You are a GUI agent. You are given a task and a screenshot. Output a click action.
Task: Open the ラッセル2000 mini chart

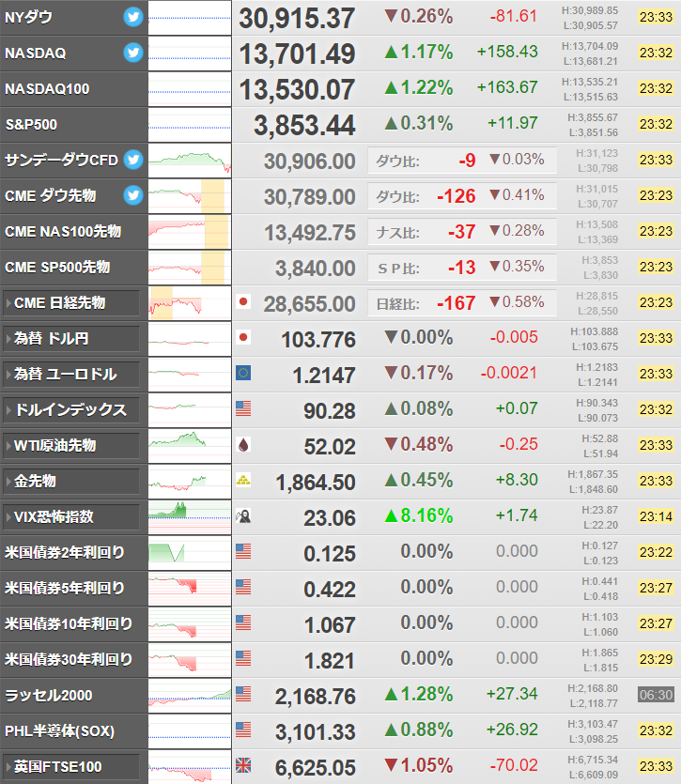190,696
